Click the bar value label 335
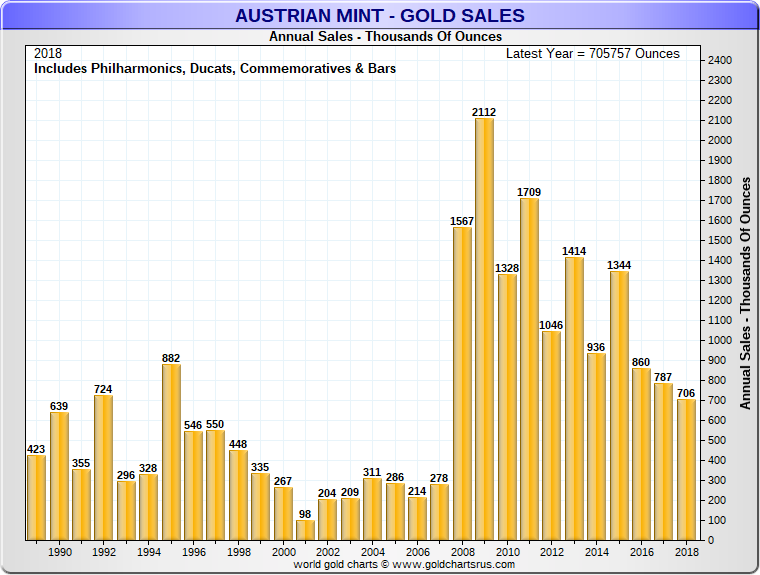 [x=260, y=467]
